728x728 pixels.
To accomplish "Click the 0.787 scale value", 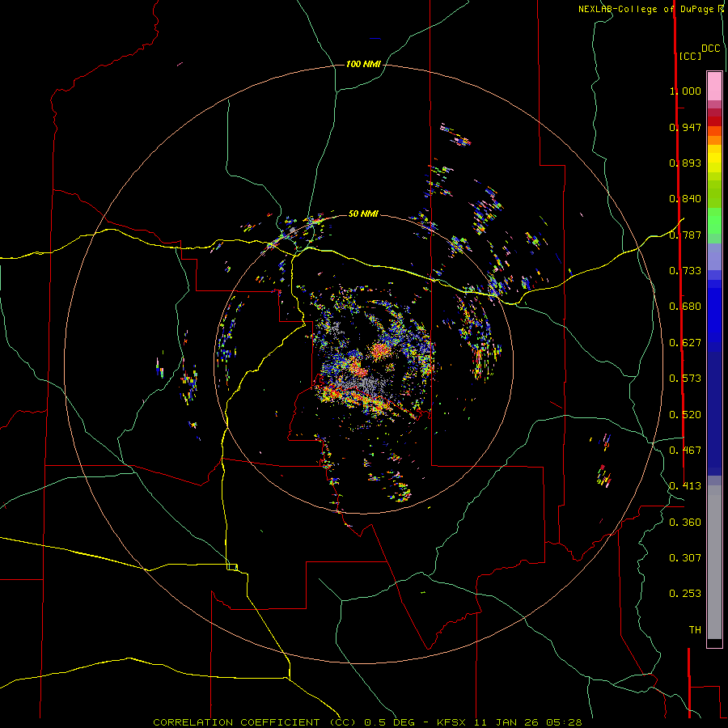I will 685,235.
